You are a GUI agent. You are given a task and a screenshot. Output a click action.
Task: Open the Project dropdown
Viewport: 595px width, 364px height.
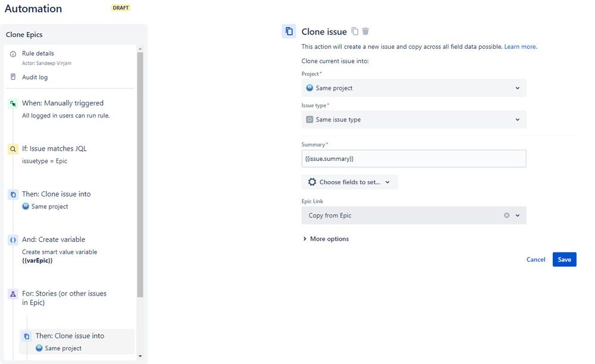pyautogui.click(x=413, y=88)
